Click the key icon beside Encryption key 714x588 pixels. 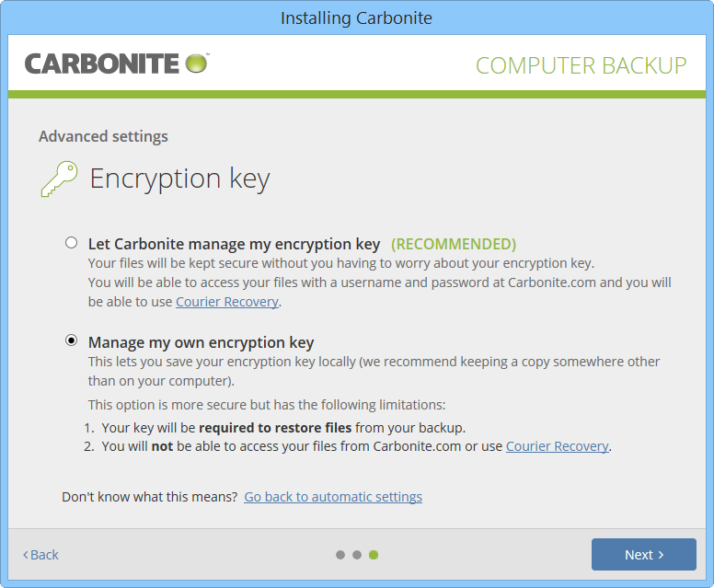tap(58, 179)
